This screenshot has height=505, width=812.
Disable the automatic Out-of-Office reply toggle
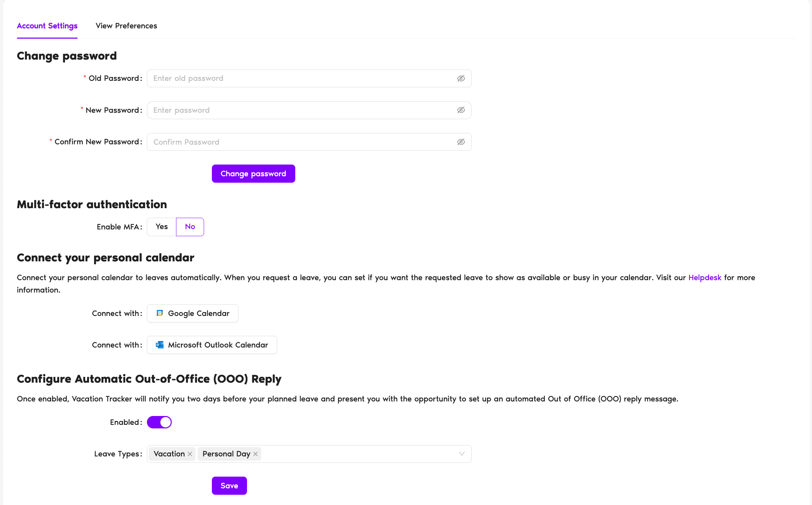tap(159, 422)
